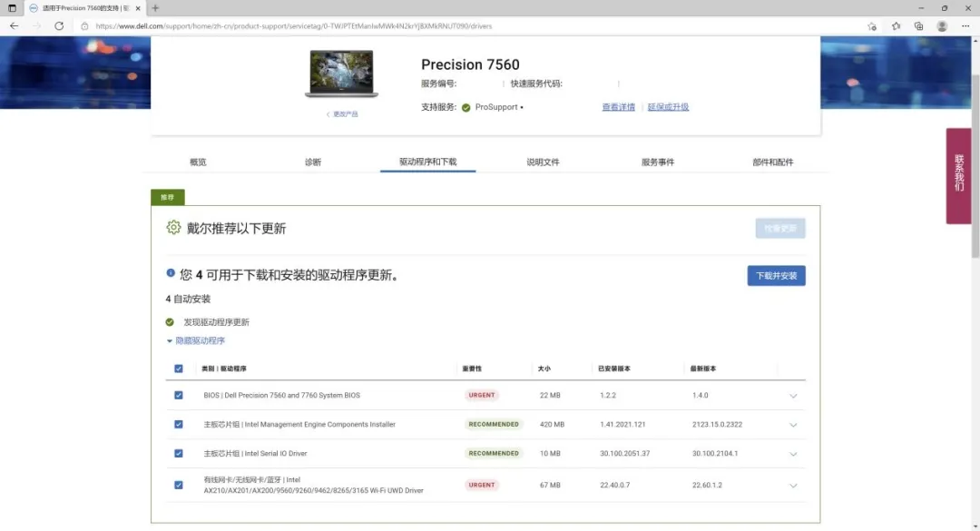Uncheck the Intel Serial IO Driver checkbox
The width and height of the screenshot is (980, 531).
(x=179, y=454)
